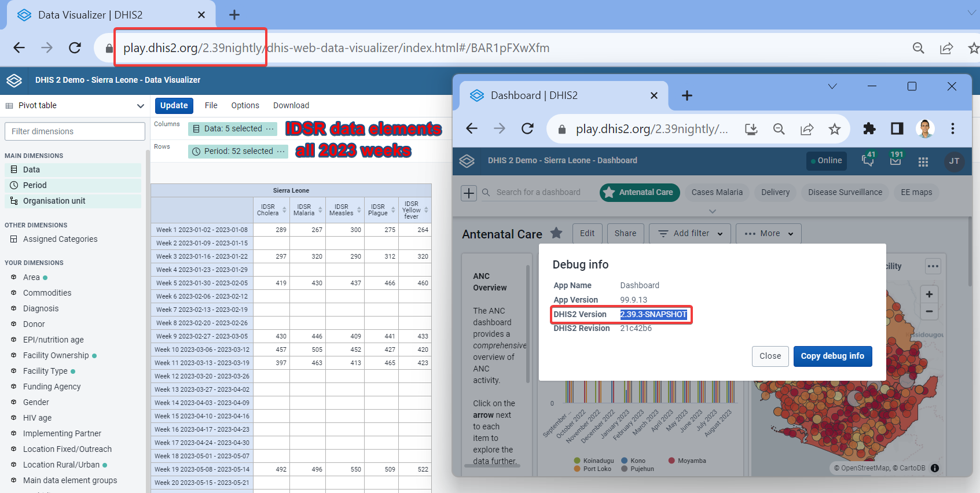980x493 pixels.
Task: Click Copy debug info button
Action: tap(832, 356)
